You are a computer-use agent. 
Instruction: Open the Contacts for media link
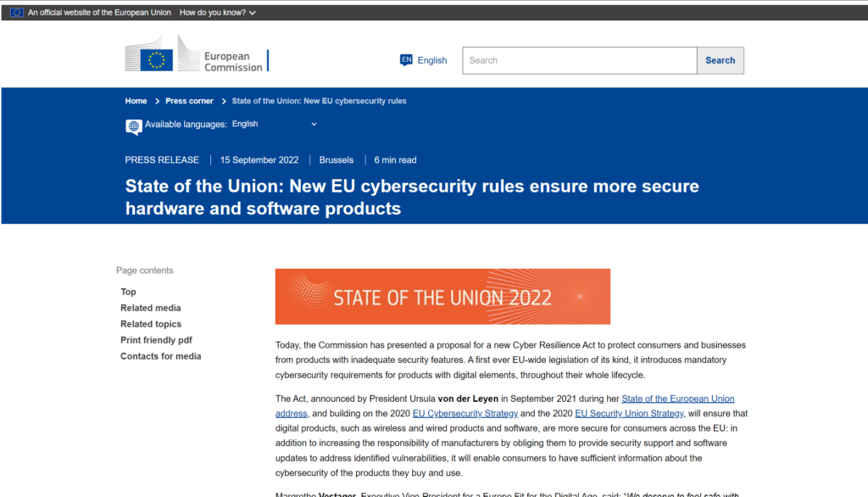click(x=160, y=355)
